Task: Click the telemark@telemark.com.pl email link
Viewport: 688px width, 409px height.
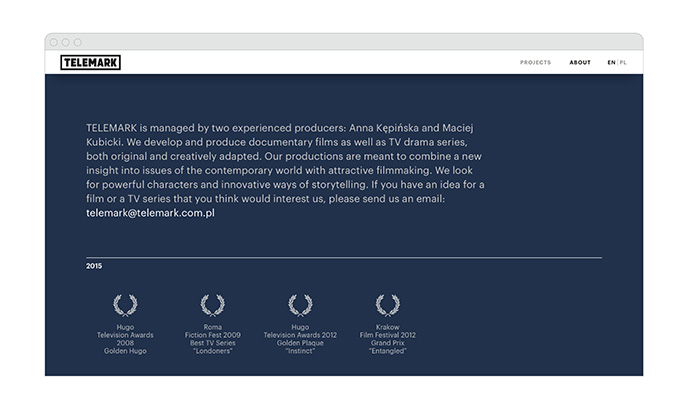Action: 151,213
